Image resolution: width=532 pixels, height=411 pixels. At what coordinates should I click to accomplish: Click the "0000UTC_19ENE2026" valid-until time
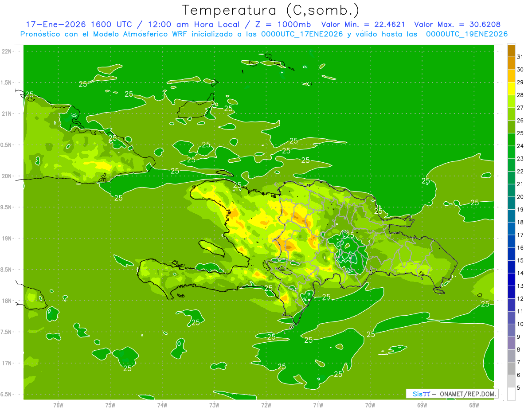(x=467, y=34)
